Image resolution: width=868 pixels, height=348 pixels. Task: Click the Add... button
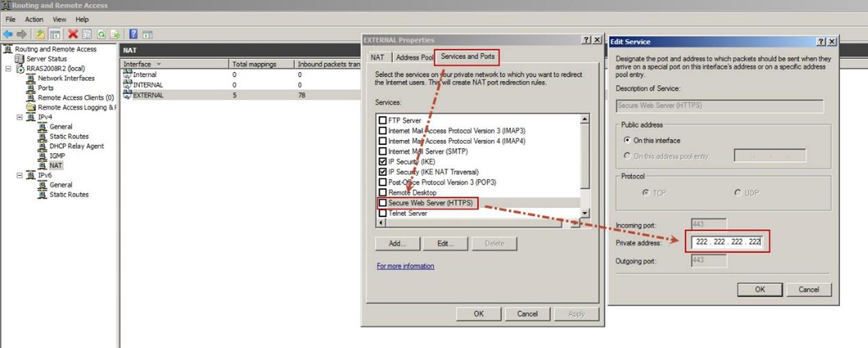[x=397, y=243]
